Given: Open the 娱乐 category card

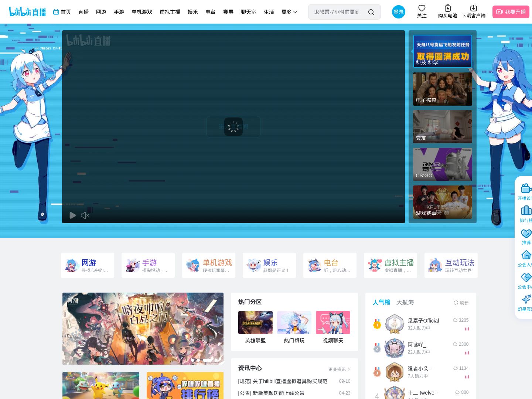Looking at the screenshot, I should point(269,265).
